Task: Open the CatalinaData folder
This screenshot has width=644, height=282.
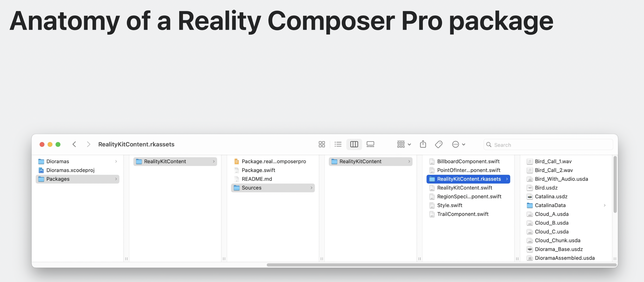Action: click(550, 205)
